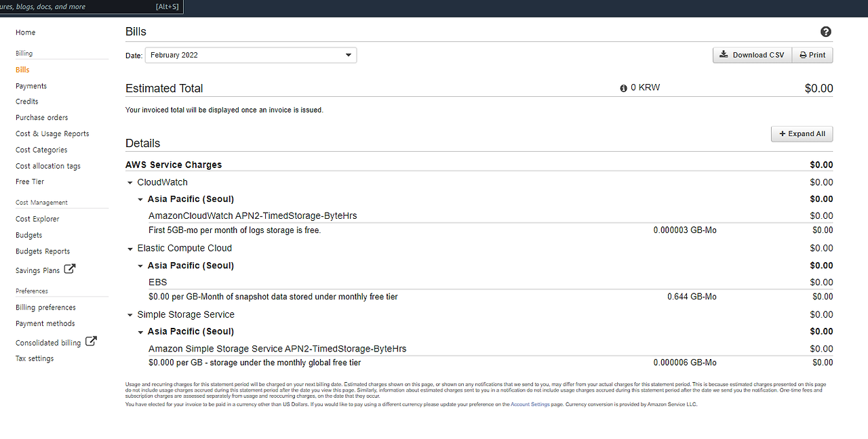868x439 pixels.
Task: Open Savings Plans link
Action: point(38,270)
